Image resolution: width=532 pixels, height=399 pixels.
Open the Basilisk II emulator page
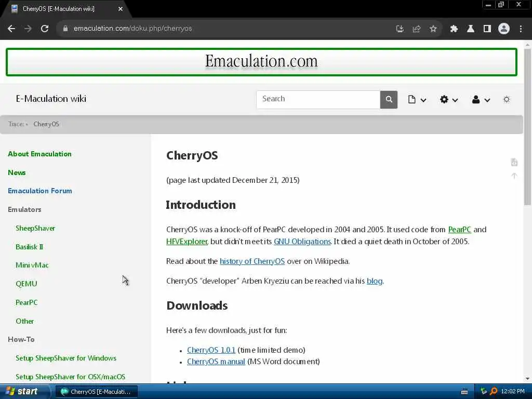pyautogui.click(x=29, y=247)
